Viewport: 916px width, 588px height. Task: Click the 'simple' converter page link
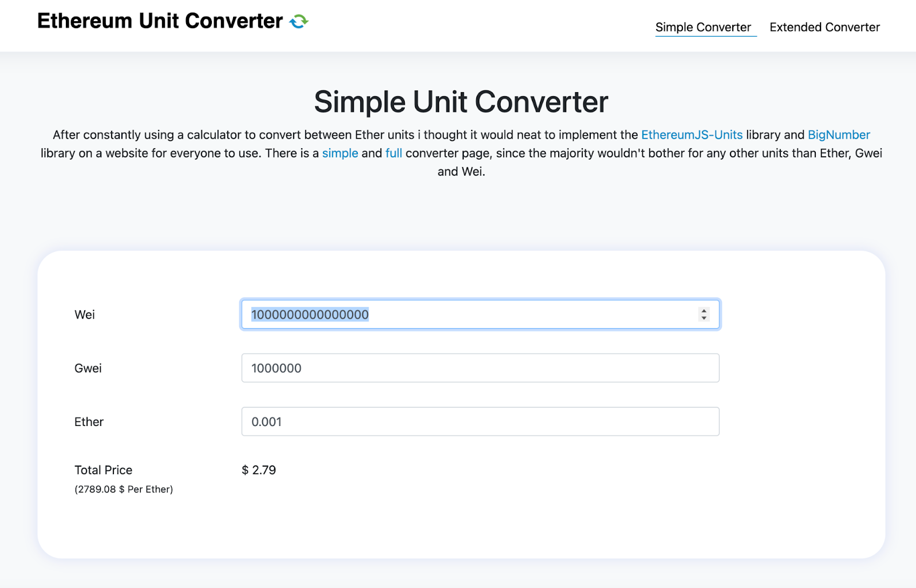tap(340, 153)
